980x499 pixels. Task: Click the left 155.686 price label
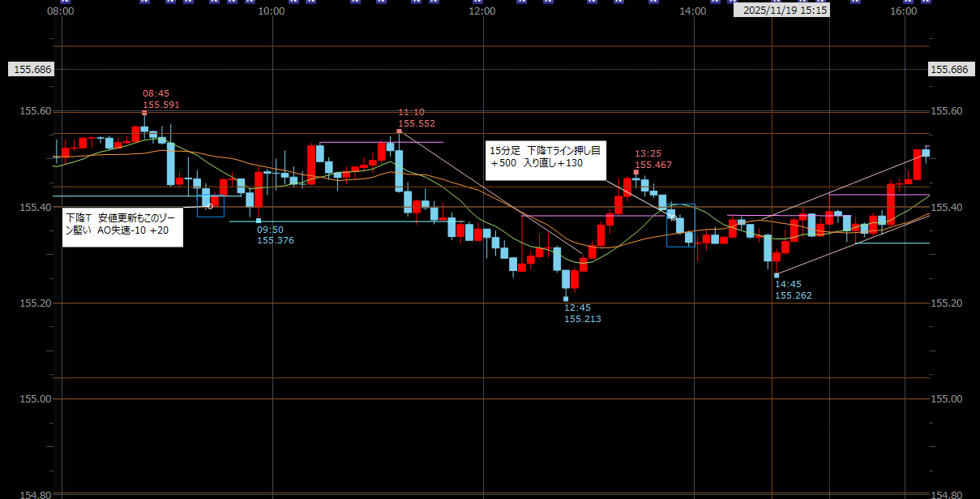pyautogui.click(x=32, y=70)
